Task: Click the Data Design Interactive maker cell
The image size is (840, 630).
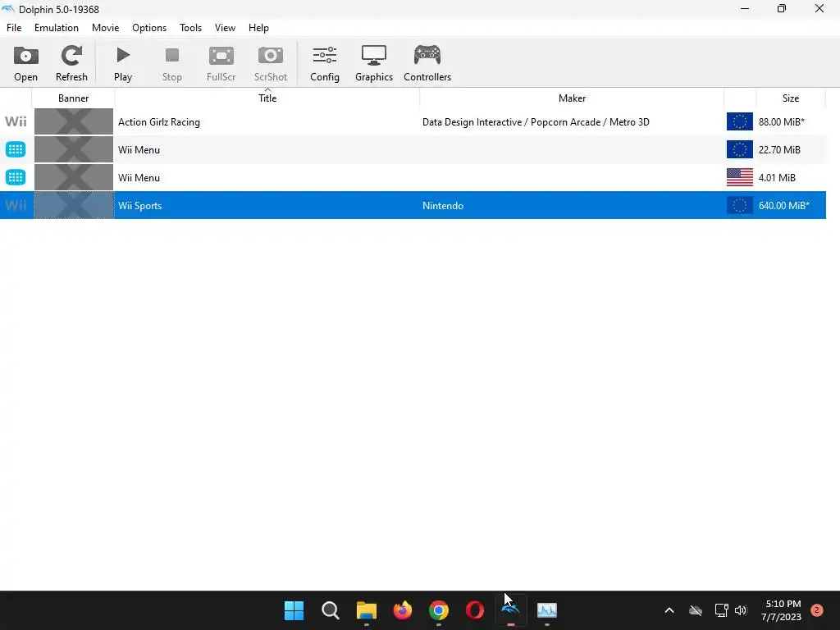Action: point(536,122)
